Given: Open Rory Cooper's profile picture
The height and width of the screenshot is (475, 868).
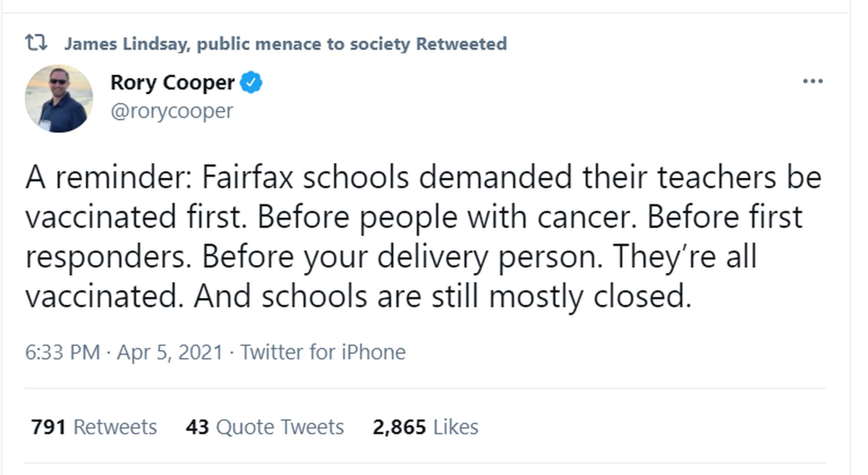Looking at the screenshot, I should pos(59,99).
